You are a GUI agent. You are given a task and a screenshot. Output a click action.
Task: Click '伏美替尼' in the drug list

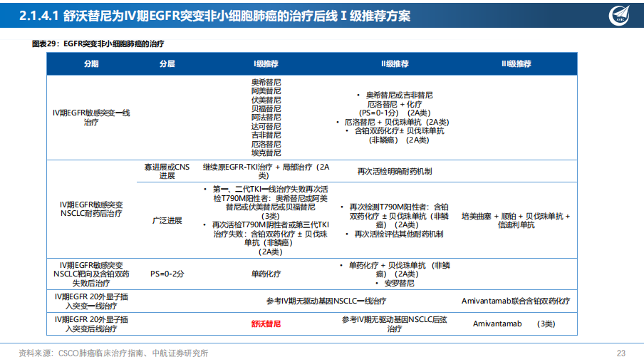point(266,100)
